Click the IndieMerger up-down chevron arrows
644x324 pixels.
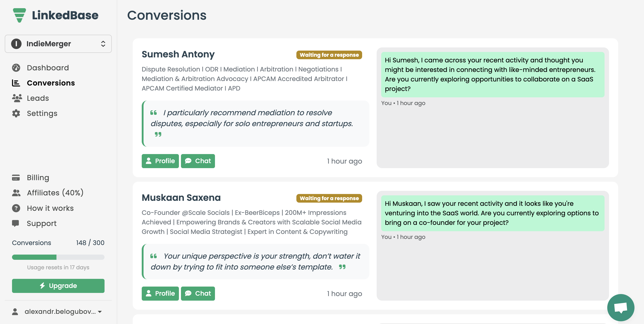(103, 44)
